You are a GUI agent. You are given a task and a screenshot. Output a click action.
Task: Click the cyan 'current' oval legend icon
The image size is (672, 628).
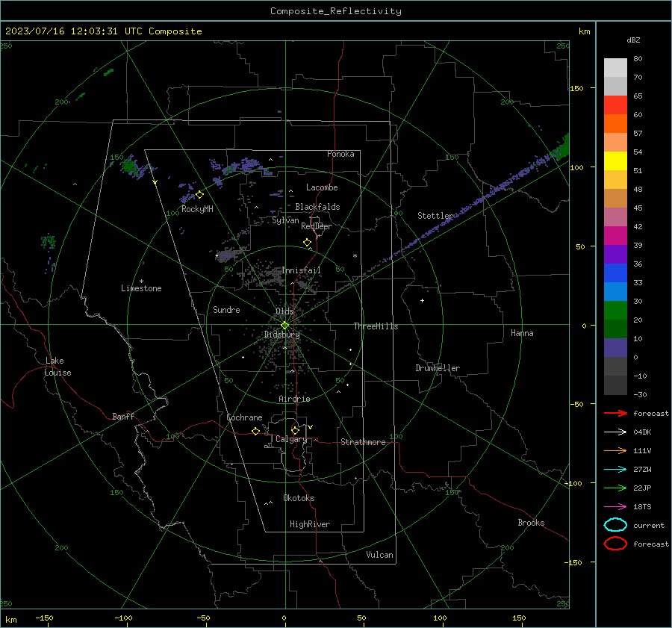[615, 525]
